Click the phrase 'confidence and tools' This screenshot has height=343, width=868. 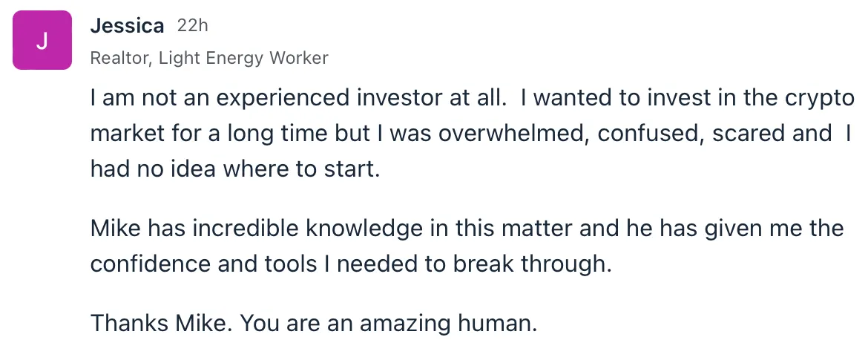tap(203, 264)
